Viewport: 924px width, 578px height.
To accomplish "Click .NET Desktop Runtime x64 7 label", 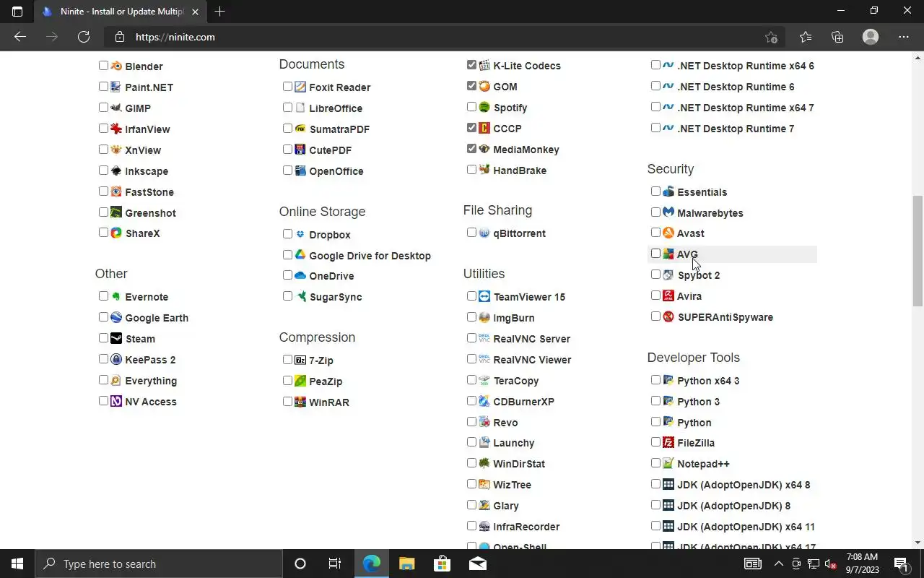I will 746,108.
